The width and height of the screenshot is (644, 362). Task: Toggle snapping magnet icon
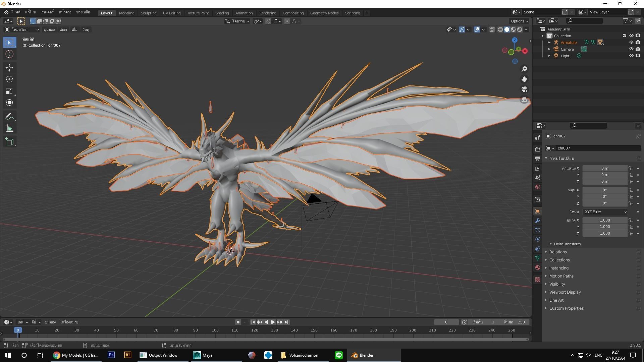(268, 21)
